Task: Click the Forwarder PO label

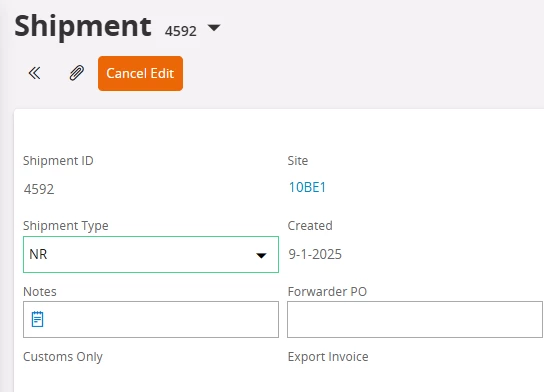Action: pyautogui.click(x=327, y=291)
